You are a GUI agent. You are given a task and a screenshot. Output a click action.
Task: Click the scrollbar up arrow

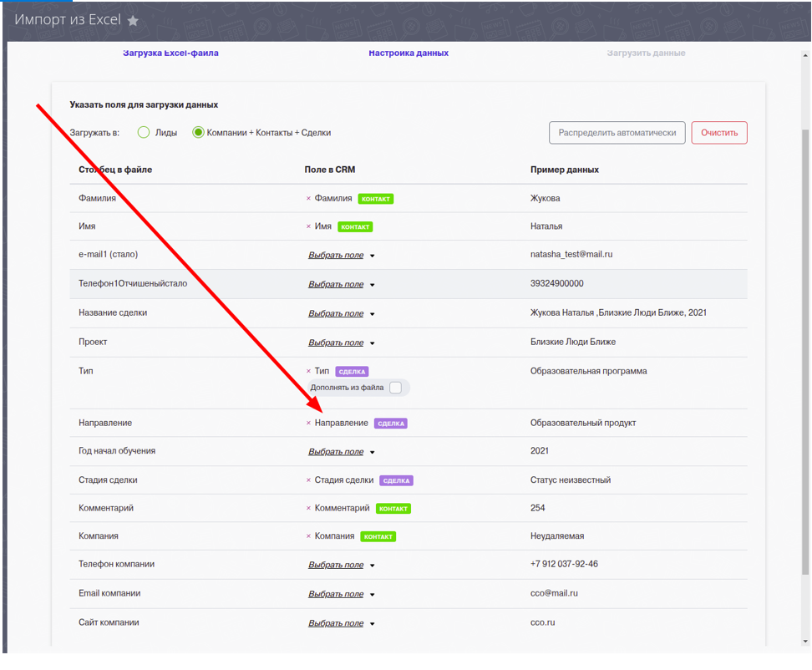coord(805,55)
